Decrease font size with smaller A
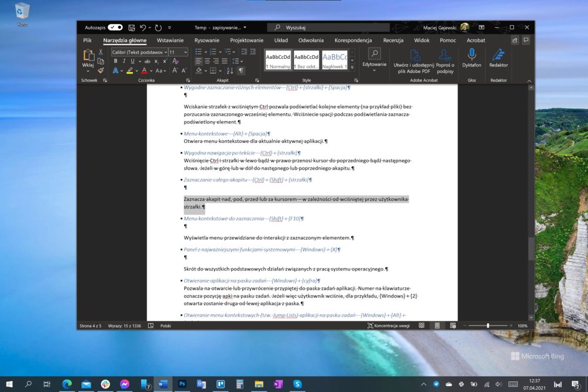 (x=183, y=71)
